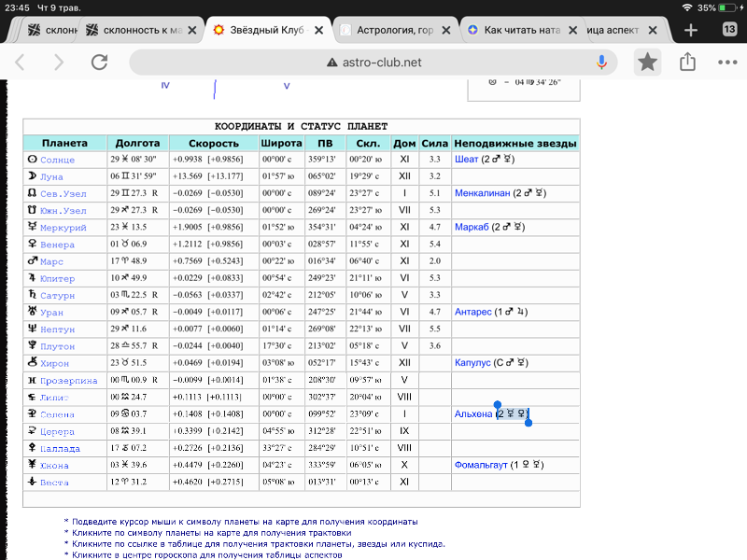
Task: Open the Альхена star link
Action: (473, 413)
